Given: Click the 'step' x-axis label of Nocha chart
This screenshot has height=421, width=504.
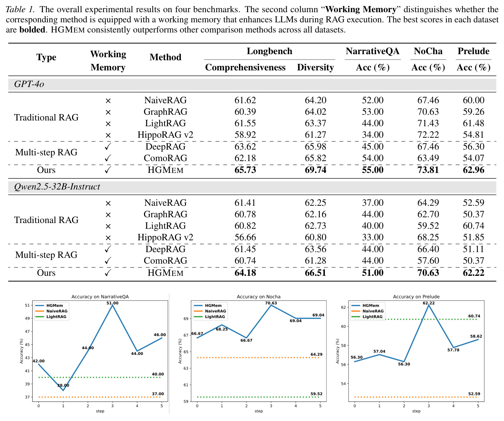Looking at the screenshot, I should [x=259, y=411].
